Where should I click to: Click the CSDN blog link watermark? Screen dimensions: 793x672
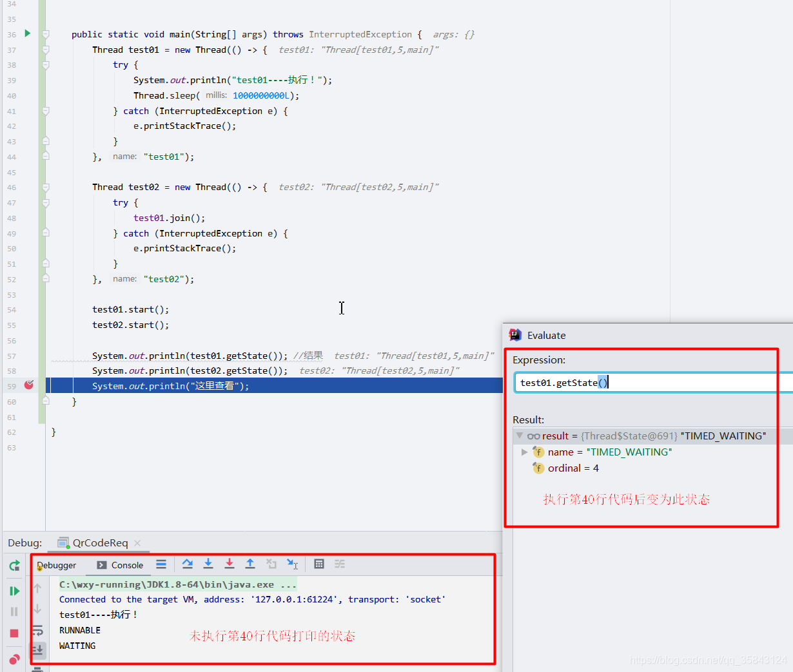pos(706,660)
